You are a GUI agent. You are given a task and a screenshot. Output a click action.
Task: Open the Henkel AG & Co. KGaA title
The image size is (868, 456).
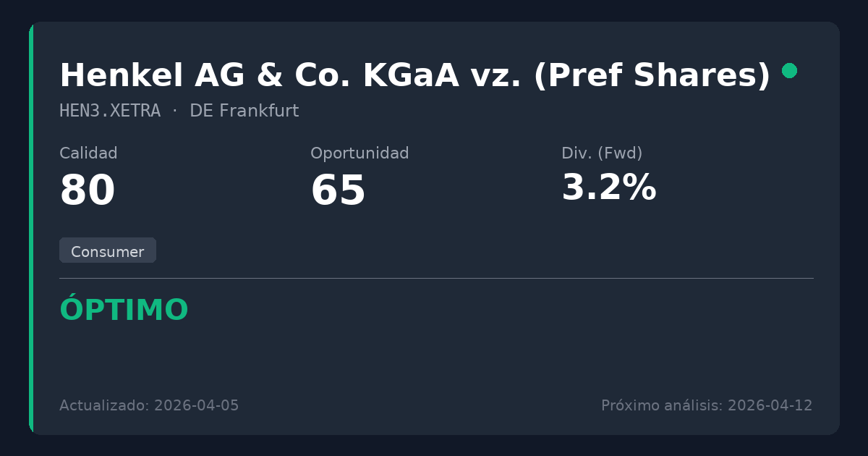tap(289, 75)
